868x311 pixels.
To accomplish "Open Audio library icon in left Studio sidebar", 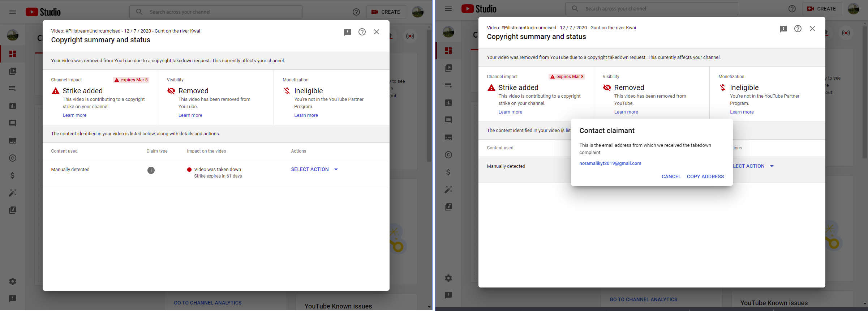I will coord(13,210).
